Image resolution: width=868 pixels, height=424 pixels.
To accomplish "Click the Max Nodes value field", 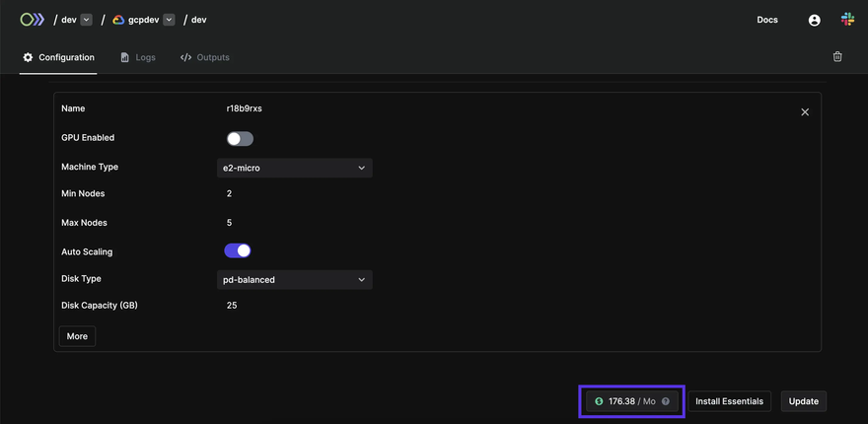I will (x=230, y=223).
